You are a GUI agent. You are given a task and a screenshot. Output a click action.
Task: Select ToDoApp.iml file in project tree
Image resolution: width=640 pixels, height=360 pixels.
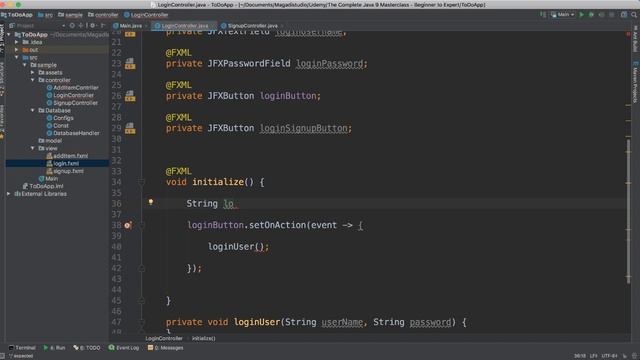click(43, 186)
